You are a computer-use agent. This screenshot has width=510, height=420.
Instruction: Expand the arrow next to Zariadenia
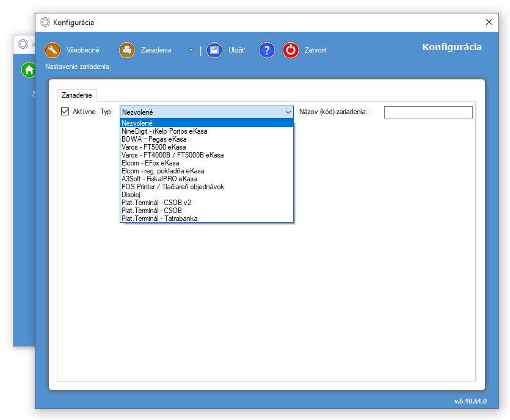pos(191,50)
